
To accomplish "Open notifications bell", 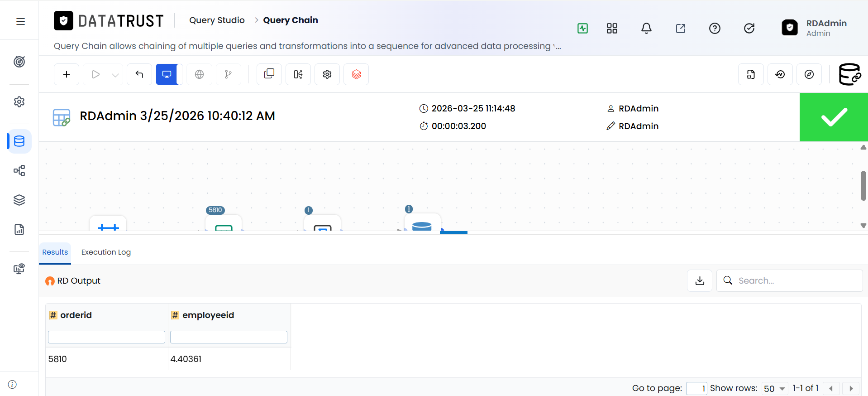I will pos(646,29).
